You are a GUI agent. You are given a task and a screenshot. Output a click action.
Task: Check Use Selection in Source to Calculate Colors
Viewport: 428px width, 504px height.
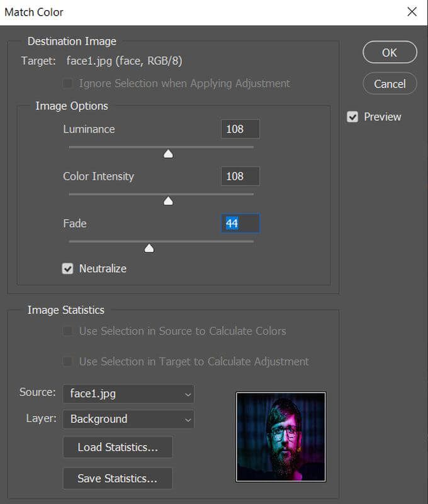pyautogui.click(x=68, y=331)
